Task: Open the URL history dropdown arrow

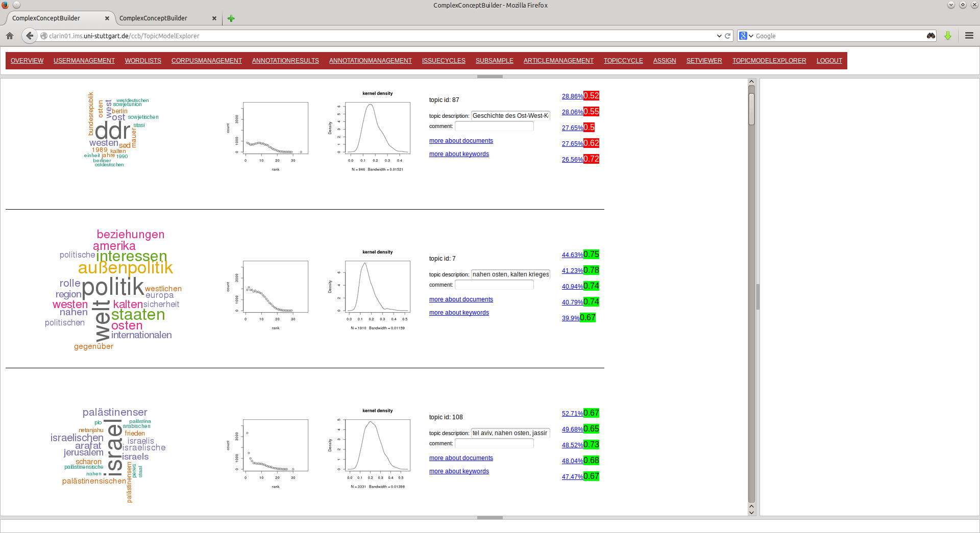Action: [x=719, y=36]
